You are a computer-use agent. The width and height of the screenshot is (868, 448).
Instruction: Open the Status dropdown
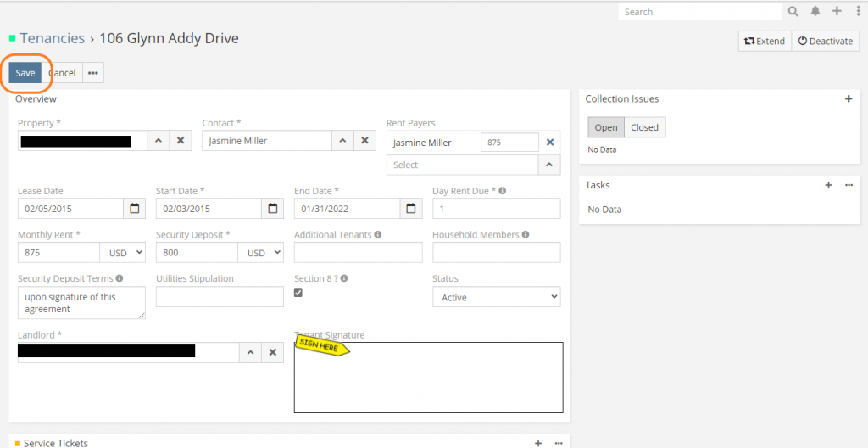(496, 298)
